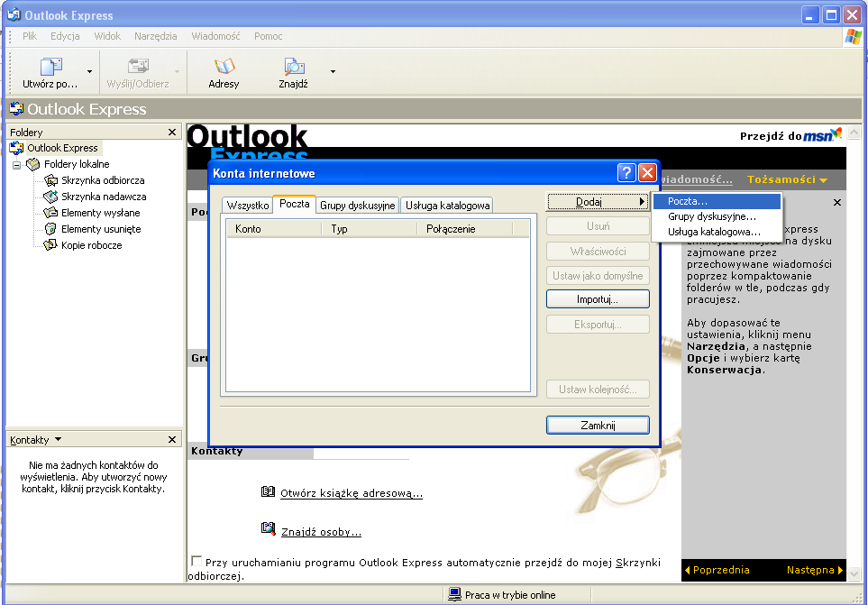Switch to the Poczta tab
Viewport: 868px width, 605px height.
(x=295, y=204)
